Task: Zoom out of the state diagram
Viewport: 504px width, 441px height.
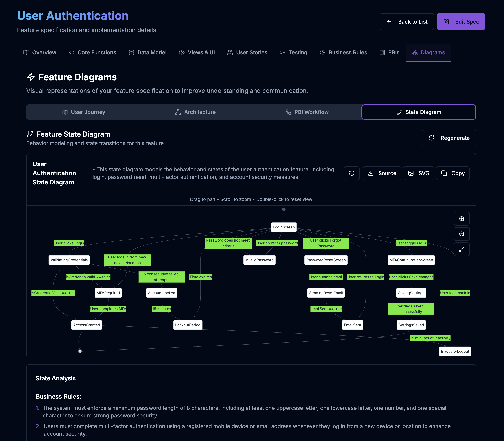Action: (461, 234)
